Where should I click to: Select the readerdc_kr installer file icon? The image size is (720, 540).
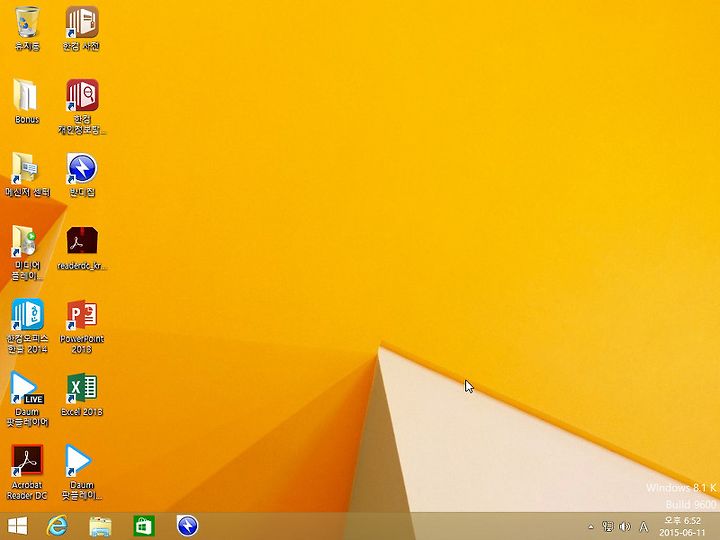[x=82, y=248]
